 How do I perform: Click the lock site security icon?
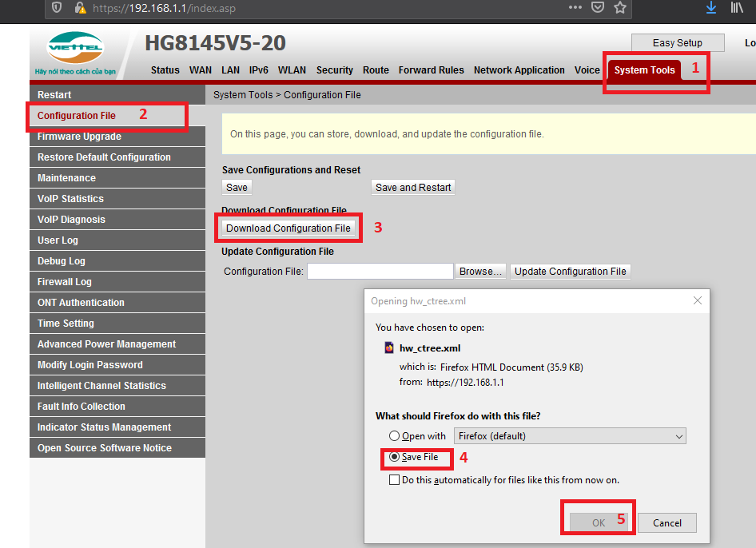coord(79,8)
